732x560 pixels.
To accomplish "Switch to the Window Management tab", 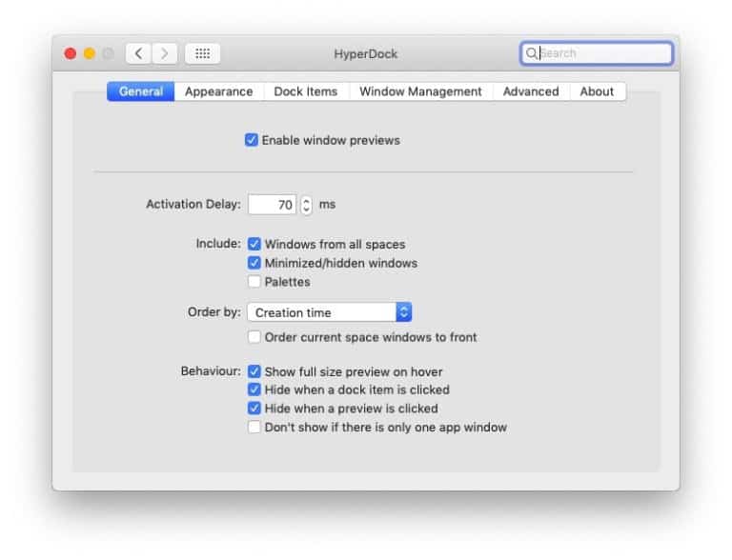I will [420, 91].
